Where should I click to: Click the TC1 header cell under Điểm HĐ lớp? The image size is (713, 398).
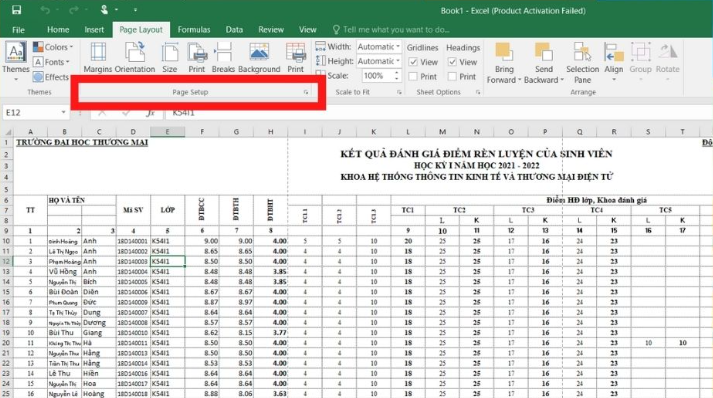pyautogui.click(x=408, y=210)
